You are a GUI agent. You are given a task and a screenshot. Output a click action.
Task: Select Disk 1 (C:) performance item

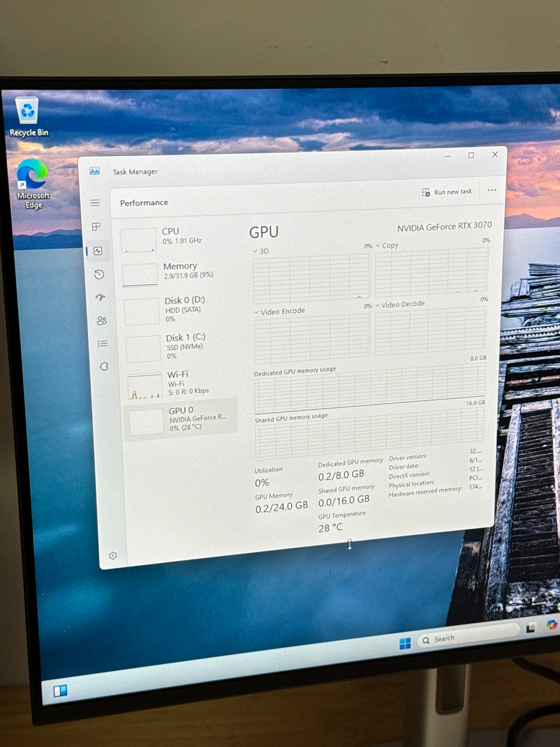(180, 348)
